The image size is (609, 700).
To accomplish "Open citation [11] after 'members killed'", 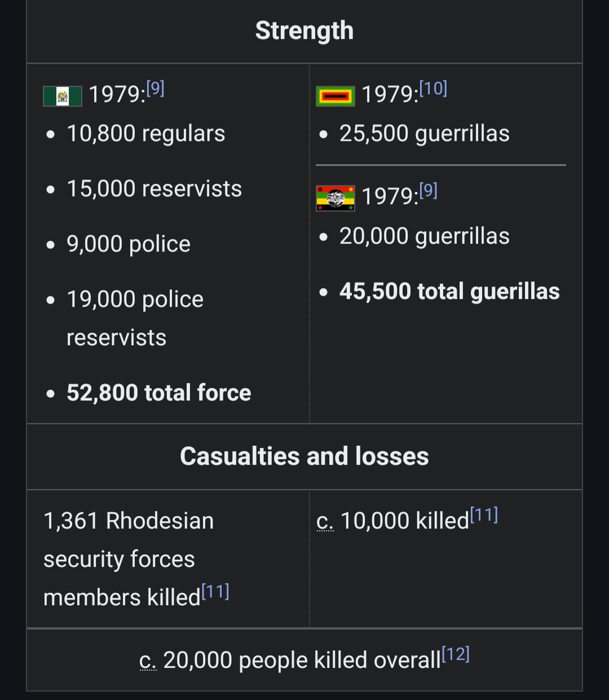I will (x=215, y=592).
